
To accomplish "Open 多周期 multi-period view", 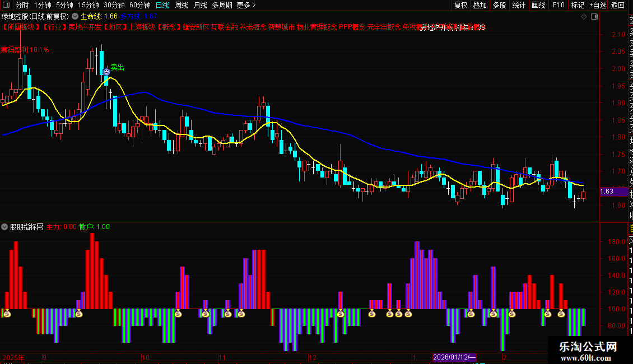I will [x=222, y=5].
